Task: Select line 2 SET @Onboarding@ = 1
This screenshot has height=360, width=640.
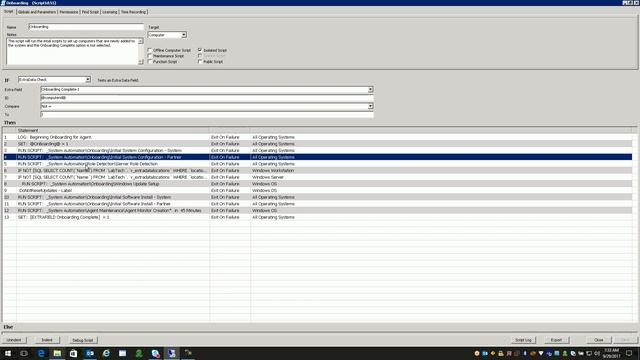Action: tap(317, 144)
